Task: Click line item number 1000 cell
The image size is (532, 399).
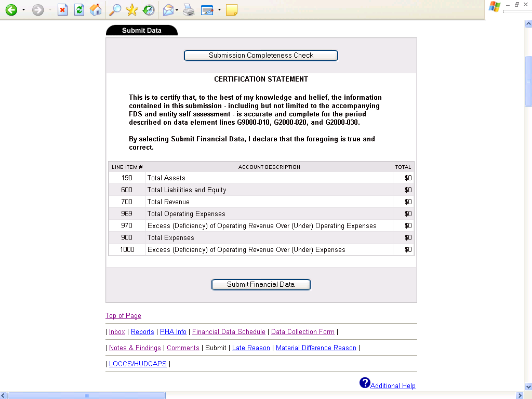Action: click(x=127, y=249)
